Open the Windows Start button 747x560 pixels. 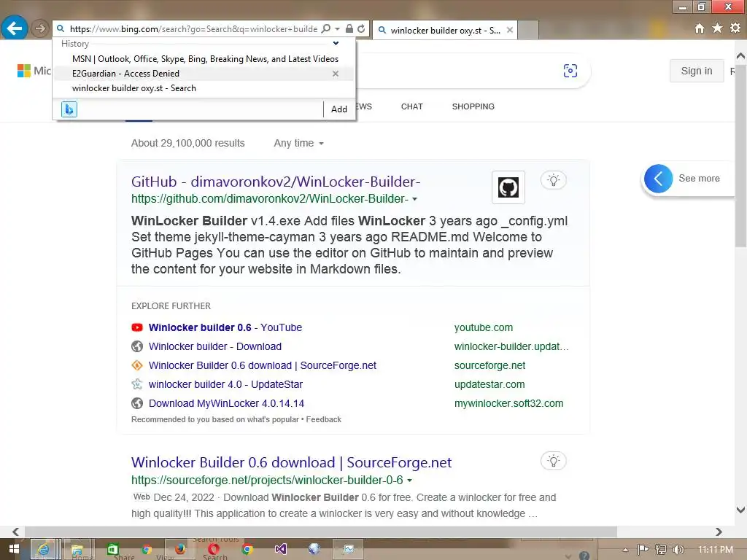click(x=14, y=549)
